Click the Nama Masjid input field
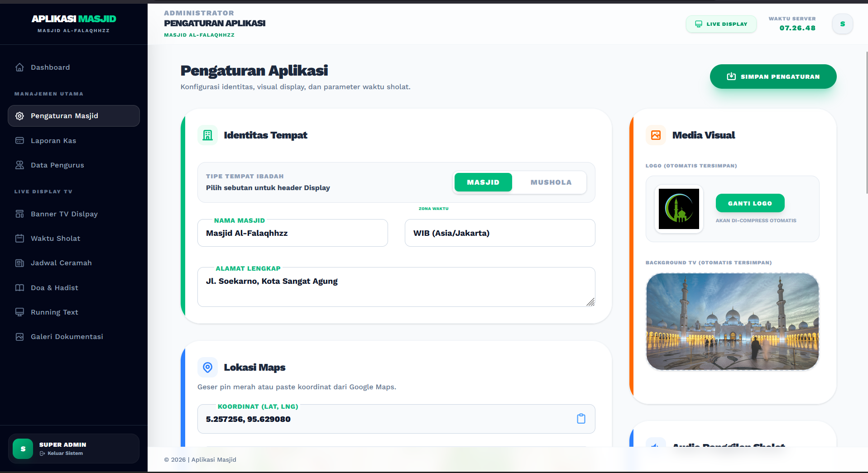868x473 pixels. click(x=293, y=233)
